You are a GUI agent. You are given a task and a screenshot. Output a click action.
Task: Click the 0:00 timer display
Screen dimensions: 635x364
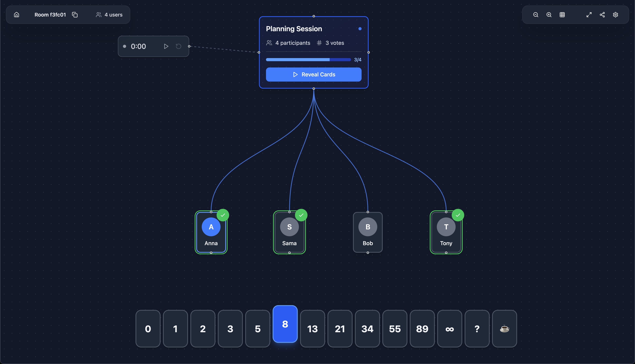138,46
